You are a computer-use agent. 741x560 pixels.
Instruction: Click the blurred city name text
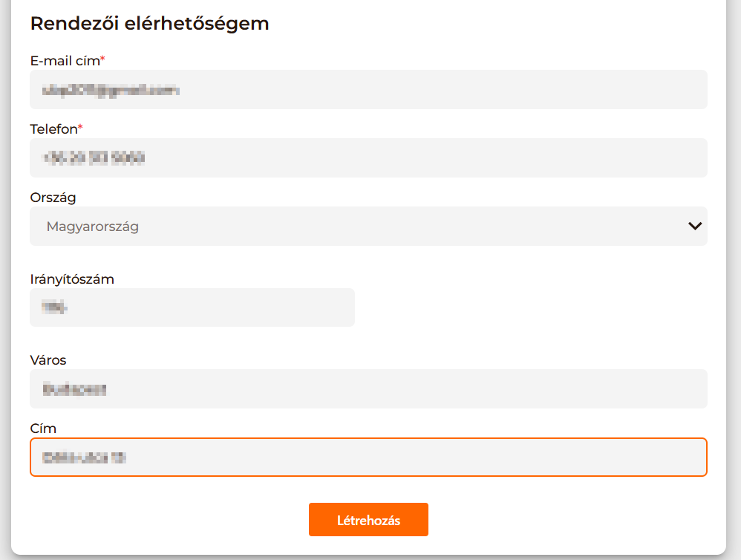pyautogui.click(x=75, y=388)
